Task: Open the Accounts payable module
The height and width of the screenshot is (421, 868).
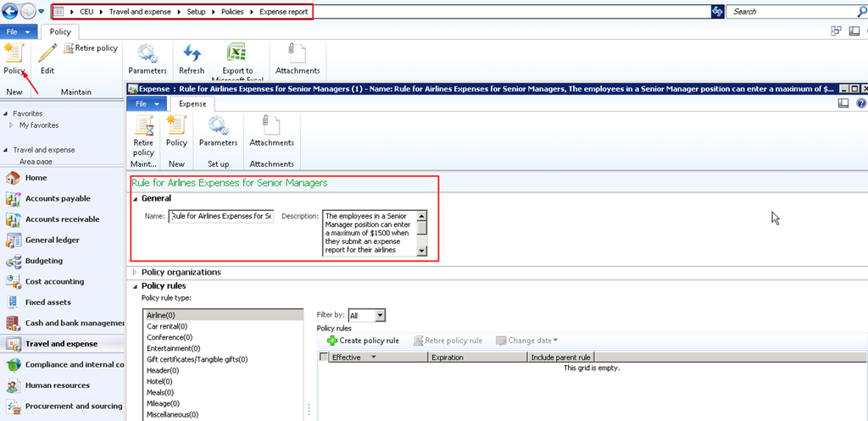Action: click(x=57, y=198)
